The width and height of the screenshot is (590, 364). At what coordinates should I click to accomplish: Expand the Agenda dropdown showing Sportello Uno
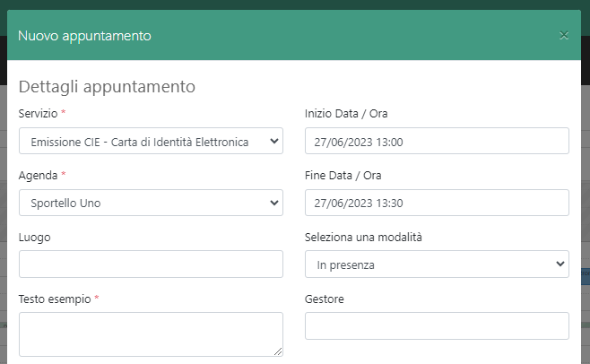[x=151, y=204]
